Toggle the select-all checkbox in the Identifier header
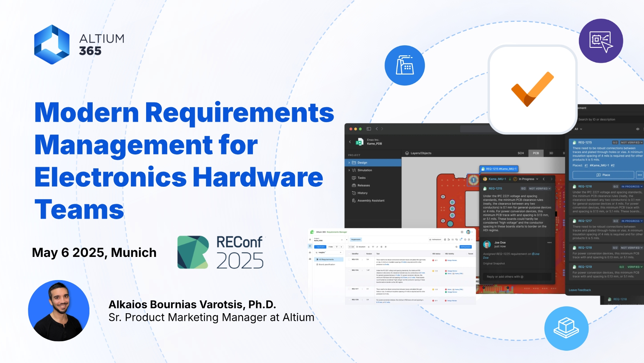Viewport: 644px width, 363px height. click(349, 254)
